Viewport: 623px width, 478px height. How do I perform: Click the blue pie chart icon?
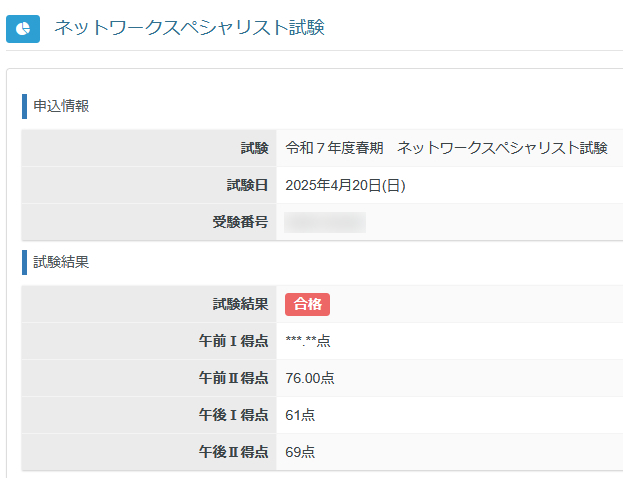point(22,29)
